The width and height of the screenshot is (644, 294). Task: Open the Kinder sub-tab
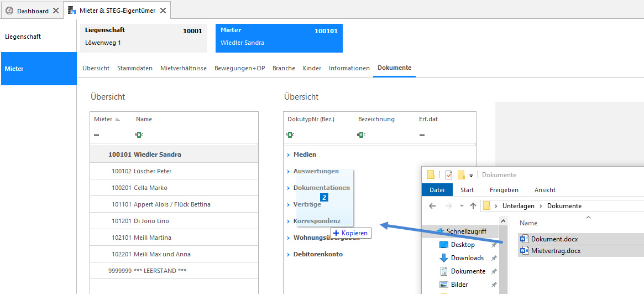(x=312, y=68)
